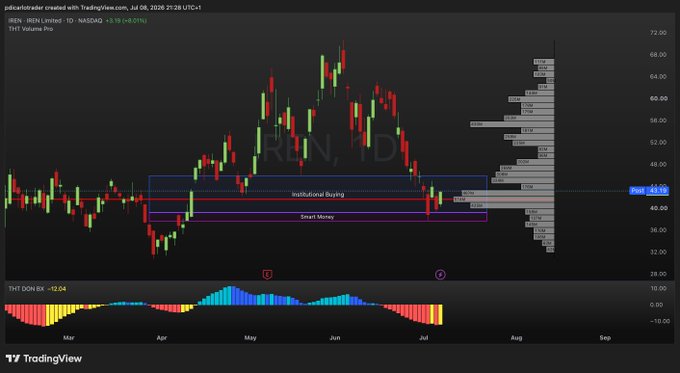Select the THT DON BX indicator label

pyautogui.click(x=26, y=288)
